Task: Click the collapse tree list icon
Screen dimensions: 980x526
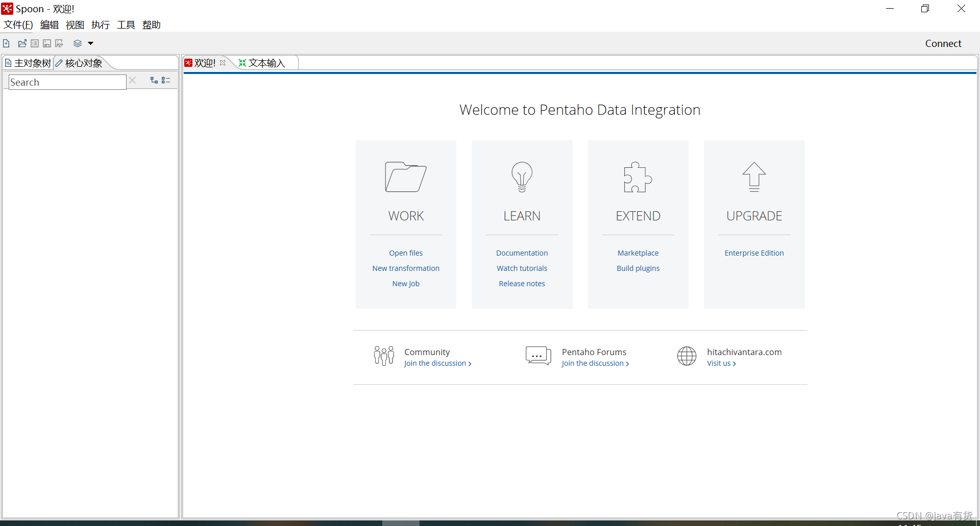Action: click(166, 80)
